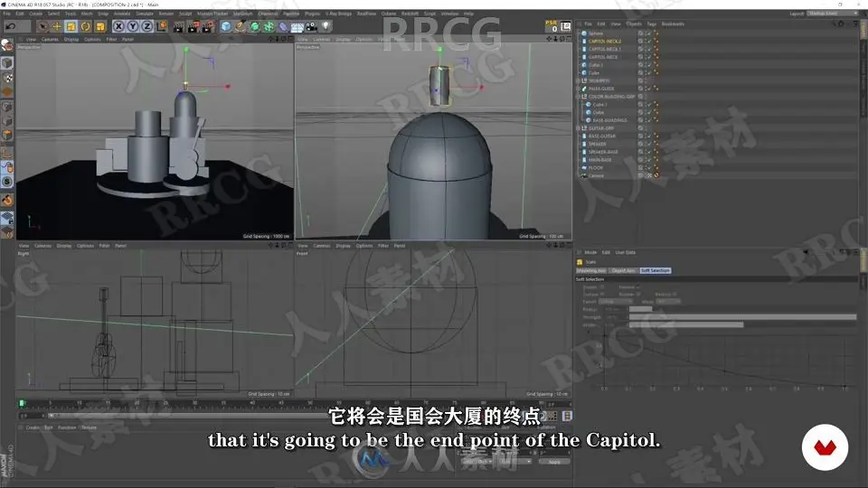Click the Apply button in Coordinates panel
The height and width of the screenshot is (488, 868).
[x=554, y=462]
